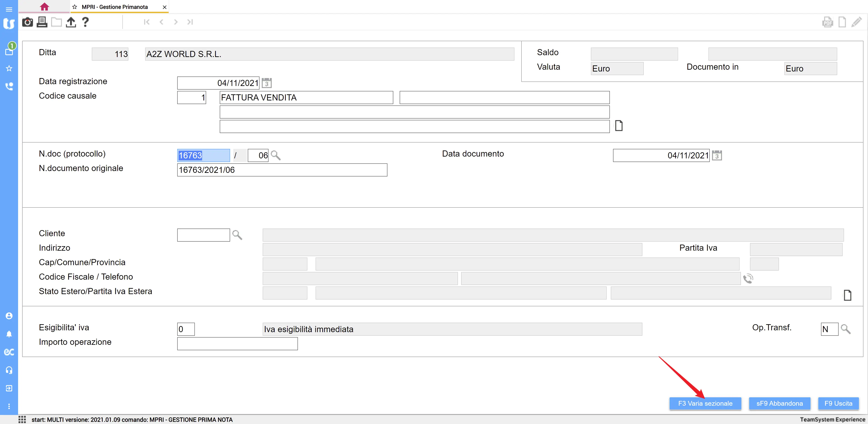Image resolution: width=868 pixels, height=424 pixels.
Task: Open calendar for Data documento
Action: [x=717, y=155]
